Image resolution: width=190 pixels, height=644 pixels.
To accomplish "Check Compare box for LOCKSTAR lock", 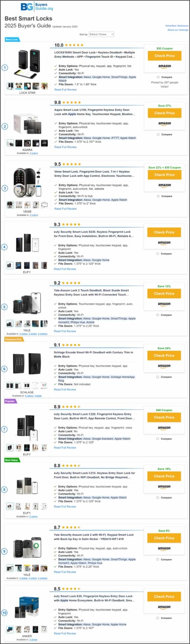I will pos(158,77).
